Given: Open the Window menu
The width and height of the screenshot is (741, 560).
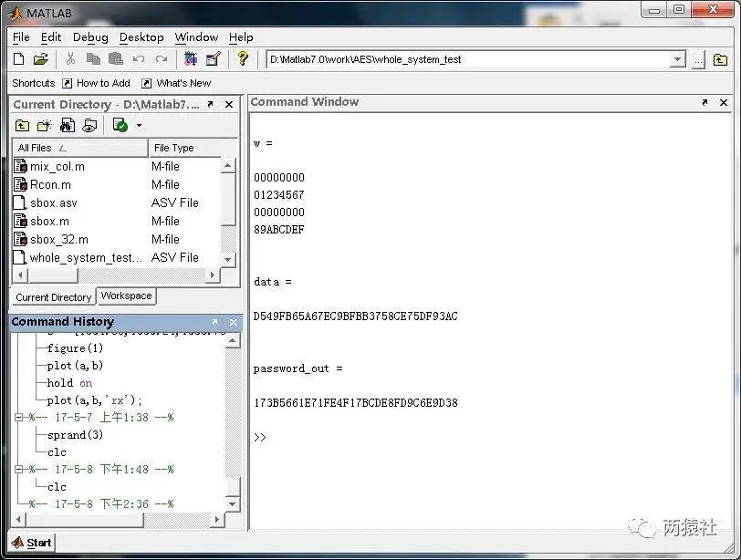Looking at the screenshot, I should (x=196, y=37).
